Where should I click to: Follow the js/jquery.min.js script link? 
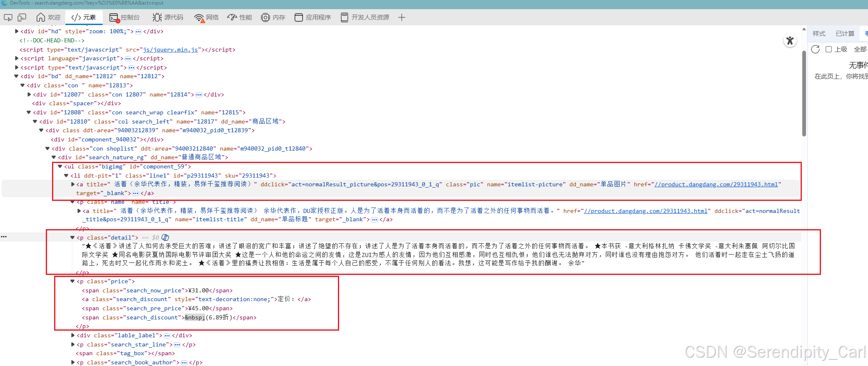click(170, 49)
